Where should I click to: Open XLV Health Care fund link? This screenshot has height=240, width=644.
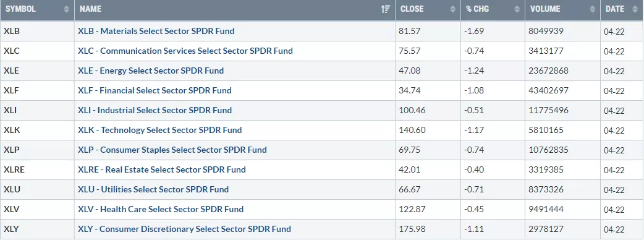click(161, 209)
